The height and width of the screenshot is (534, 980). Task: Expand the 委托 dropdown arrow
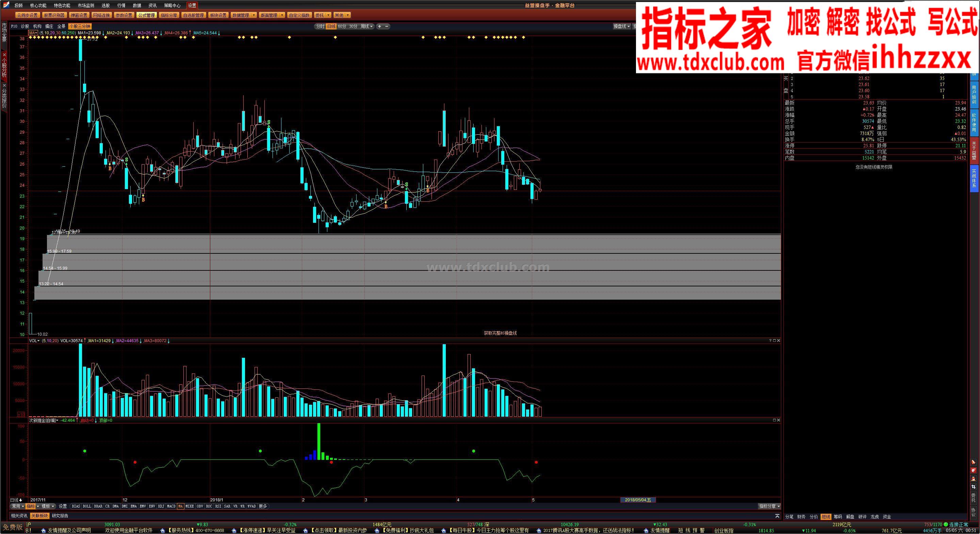(328, 15)
